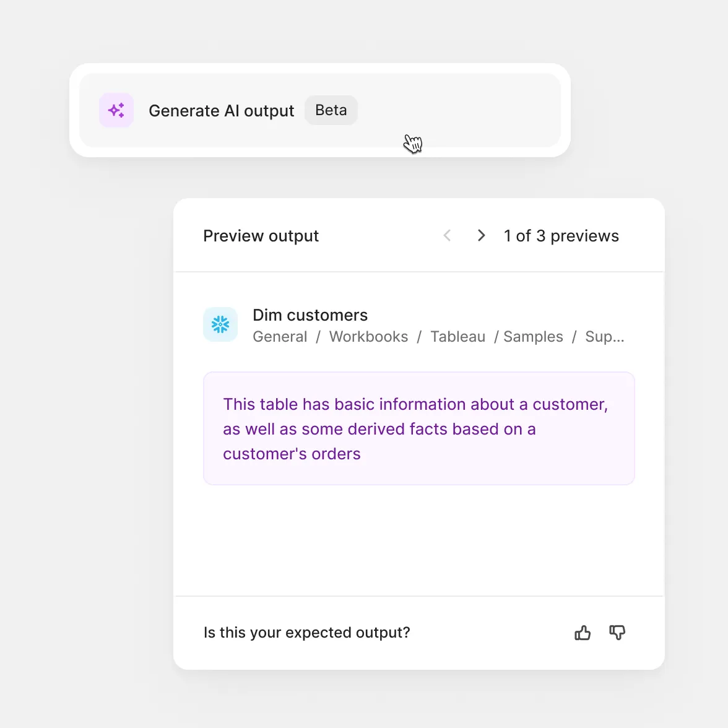The height and width of the screenshot is (728, 728).
Task: Click the Workbooks breadcrumb
Action: [369, 337]
